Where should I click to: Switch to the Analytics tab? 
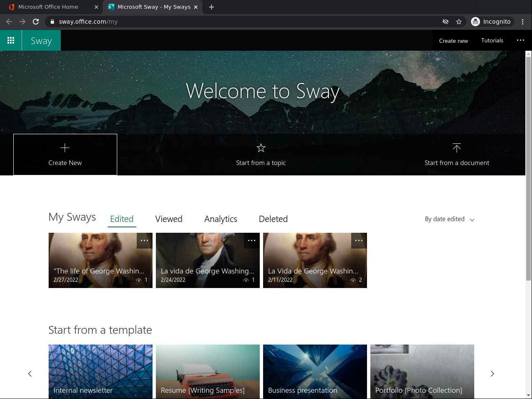(x=221, y=219)
